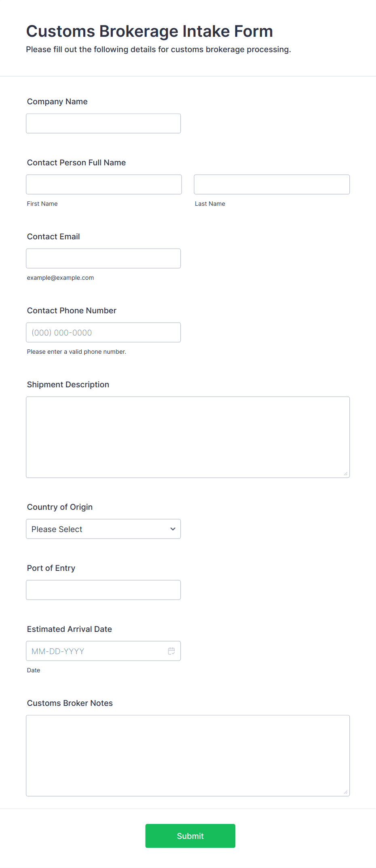Click the Customs Broker Notes resize handle
376x868 pixels.
tap(346, 792)
